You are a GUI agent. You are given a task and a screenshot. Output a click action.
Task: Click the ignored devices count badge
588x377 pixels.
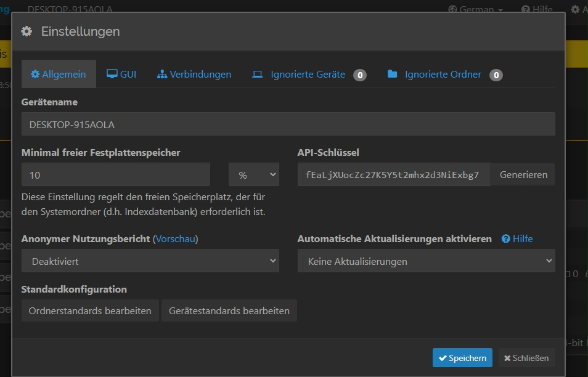(x=360, y=75)
